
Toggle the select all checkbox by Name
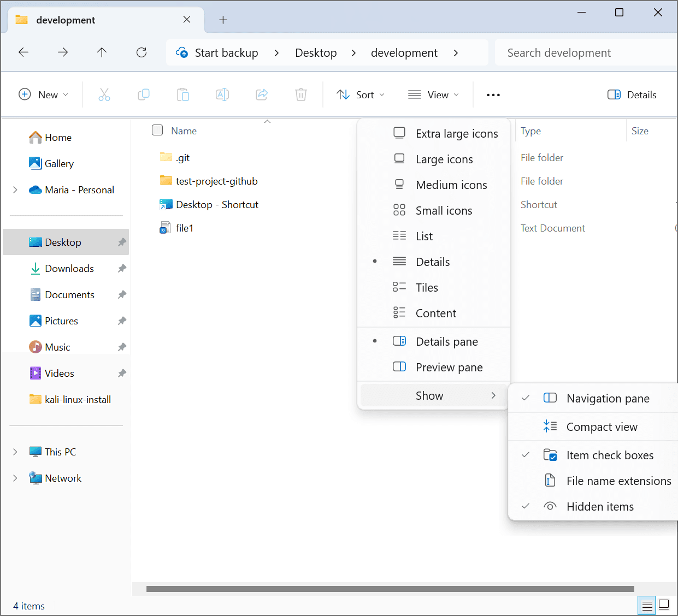[x=157, y=131]
